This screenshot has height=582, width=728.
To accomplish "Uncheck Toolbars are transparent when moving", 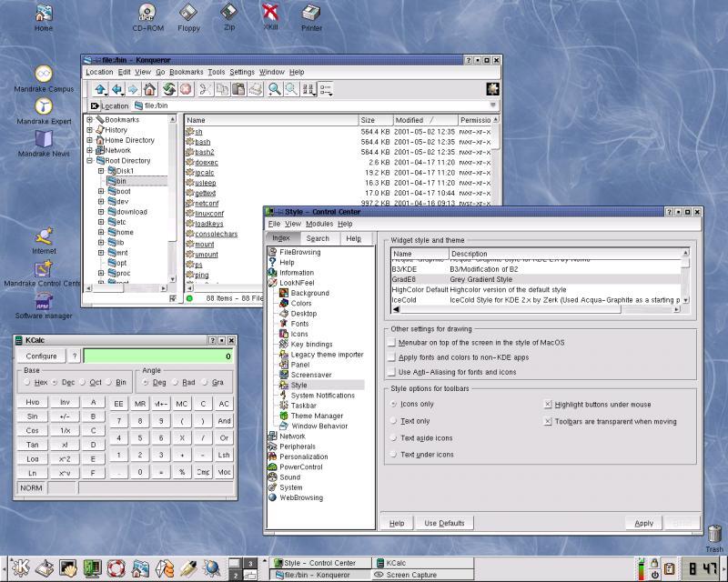I will 548,421.
